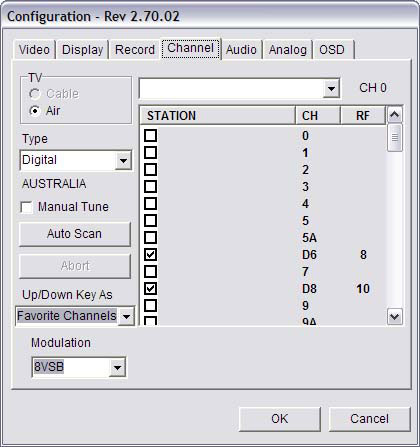This screenshot has height=447, width=420.
Task: Click the channel list scrollbar thumb
Action: tap(395, 138)
